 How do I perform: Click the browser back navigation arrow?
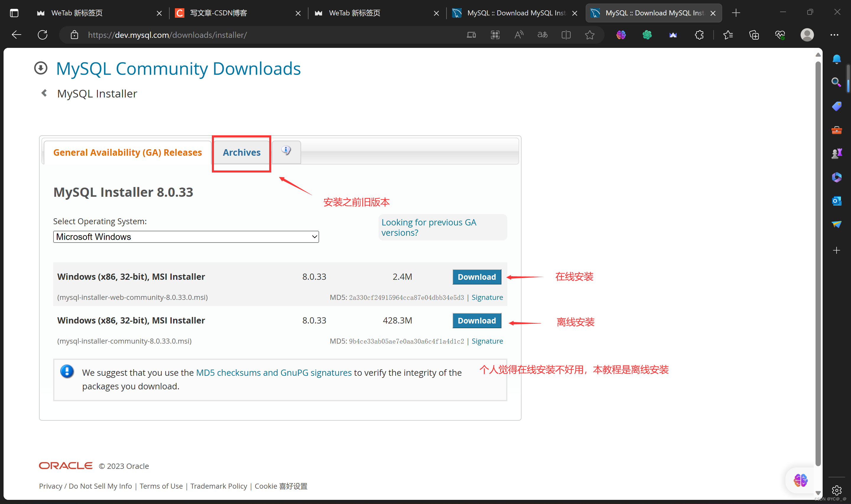tap(16, 34)
